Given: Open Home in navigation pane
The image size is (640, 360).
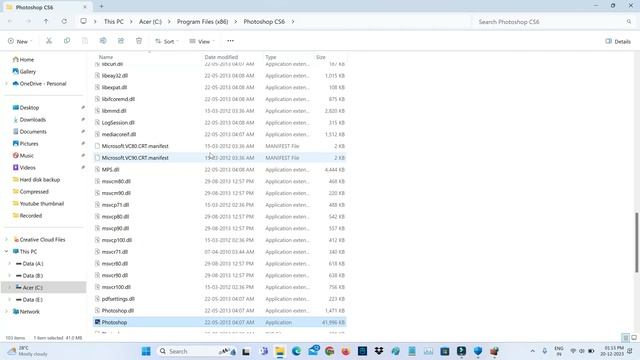Looking at the screenshot, I should point(23,60).
